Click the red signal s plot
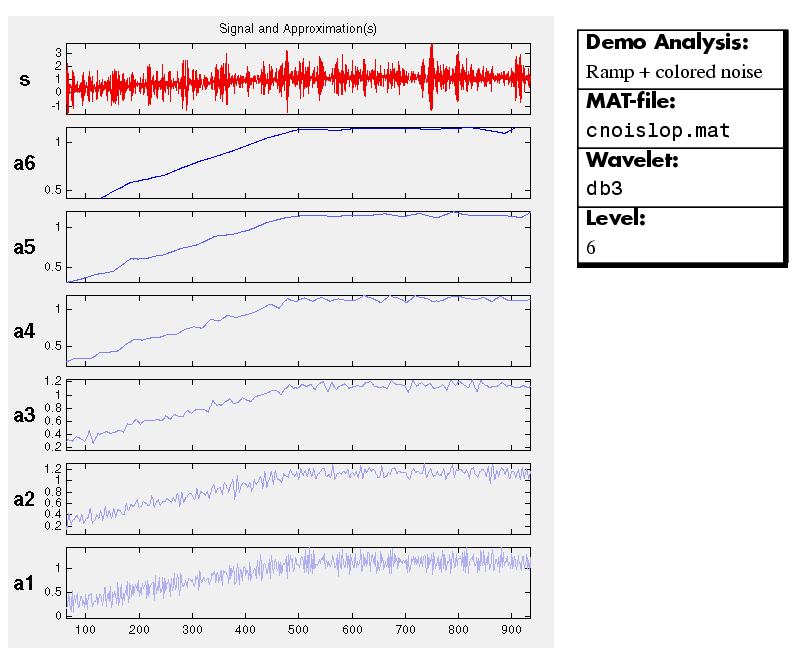800x660 pixels. tap(298, 78)
